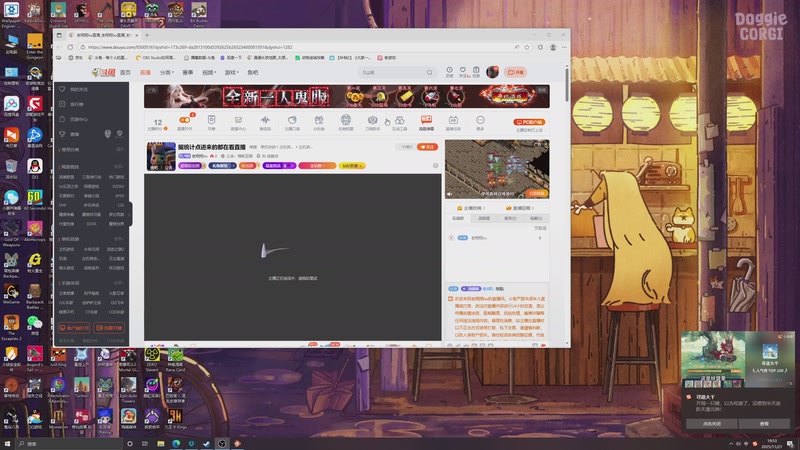Open File Explorer from the taskbar
This screenshot has height=450, width=800.
tap(161, 444)
